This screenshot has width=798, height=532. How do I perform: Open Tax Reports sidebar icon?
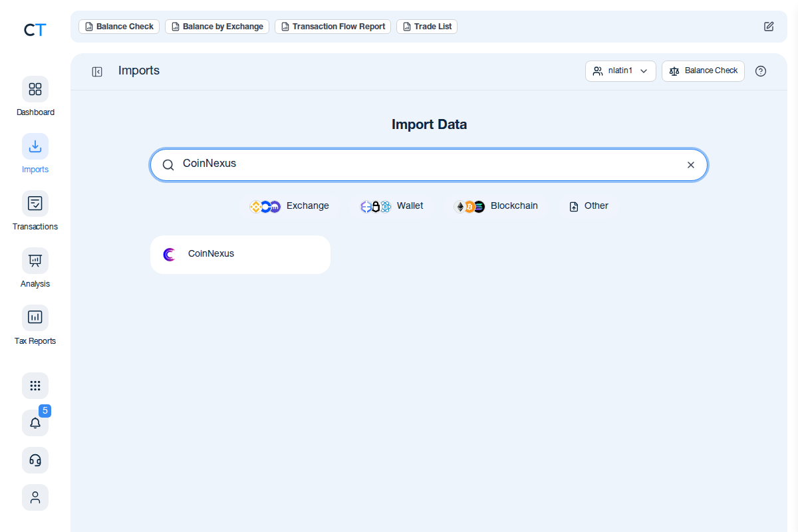point(35,318)
